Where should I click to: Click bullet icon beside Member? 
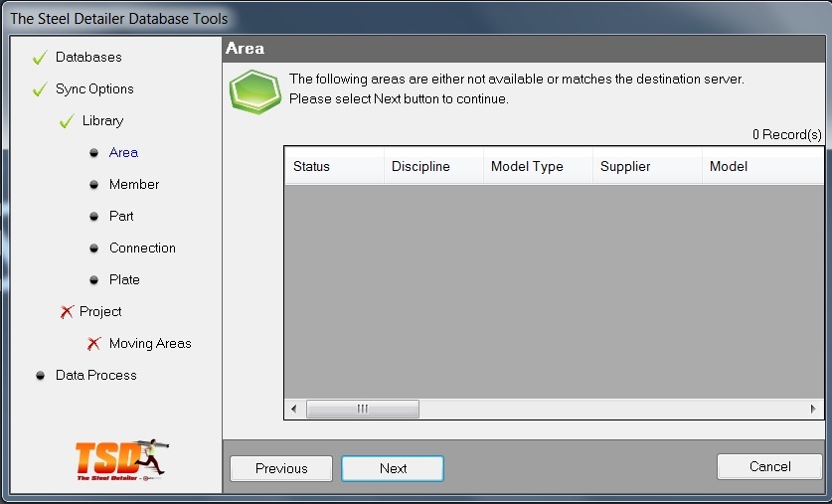[93, 185]
